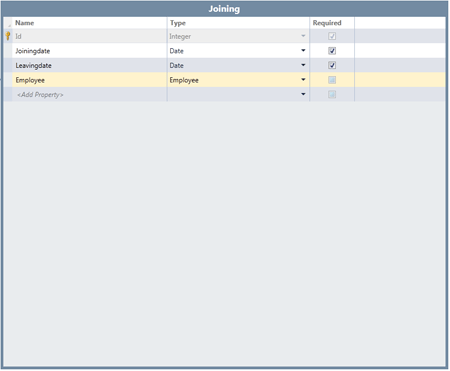Screen dimensions: 450x371
Task: Open Type dropdown in Add Property row
Action: [303, 94]
